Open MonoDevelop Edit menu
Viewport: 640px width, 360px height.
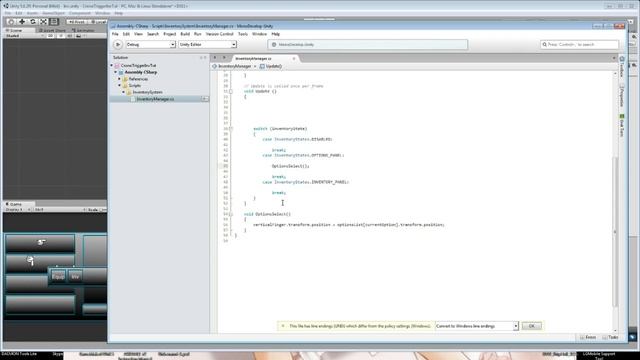pos(126,34)
